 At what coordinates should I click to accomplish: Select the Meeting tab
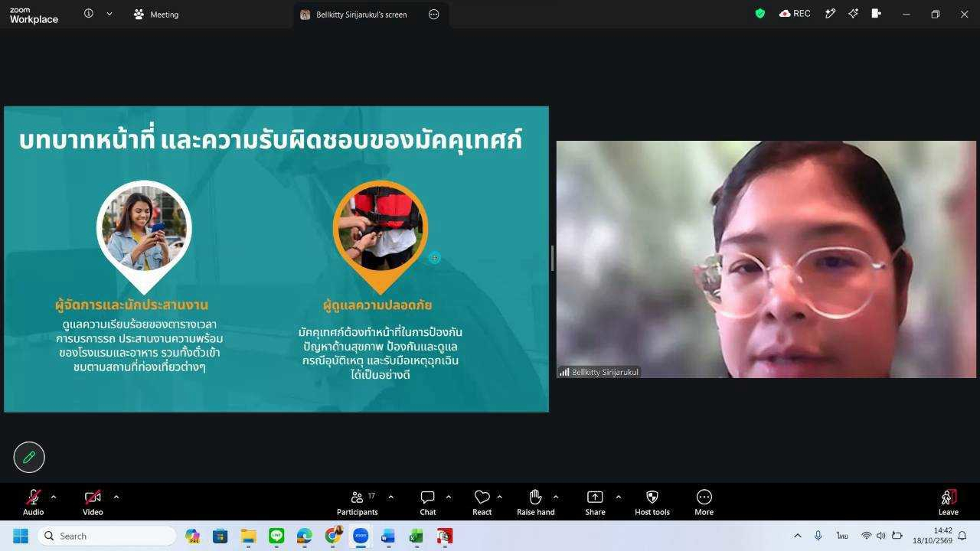156,15
